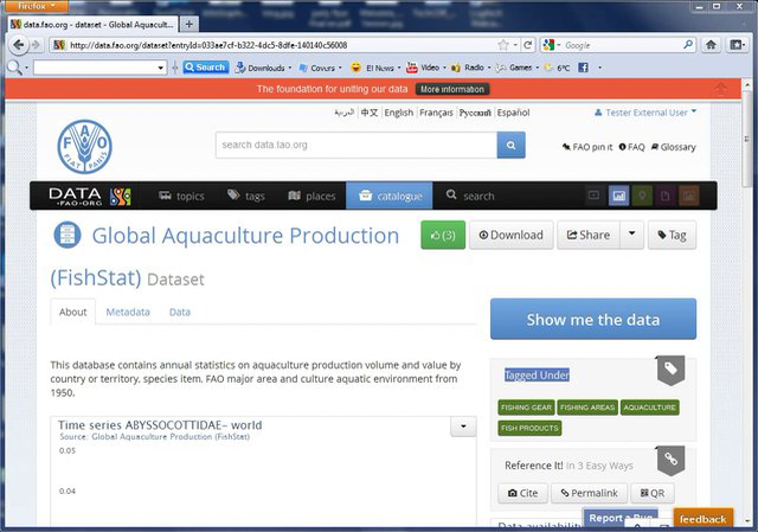Open the tags navigation item
The width and height of the screenshot is (758, 532).
pyautogui.click(x=246, y=196)
